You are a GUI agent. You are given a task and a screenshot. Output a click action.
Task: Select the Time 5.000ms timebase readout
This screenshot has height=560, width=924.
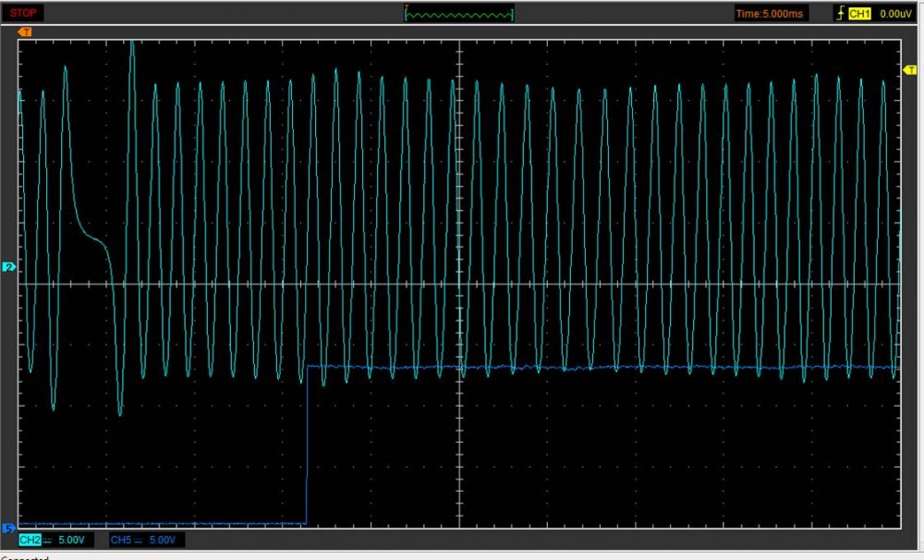(771, 14)
